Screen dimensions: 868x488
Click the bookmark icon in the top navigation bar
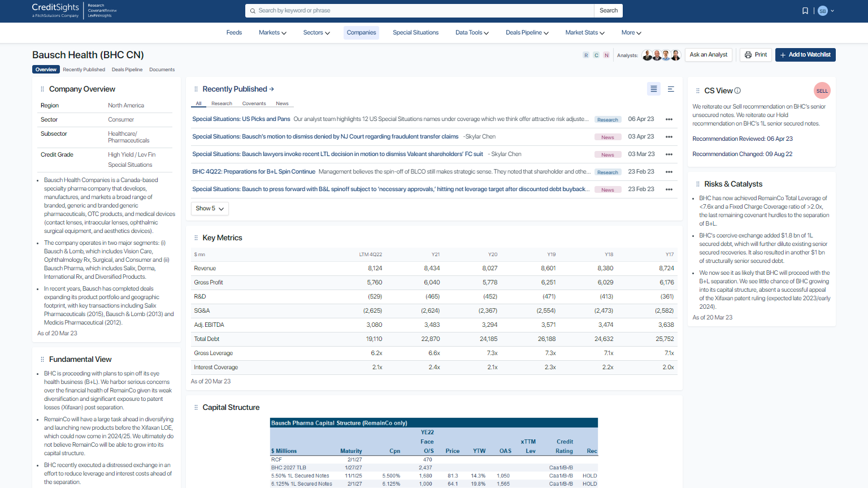(x=805, y=10)
